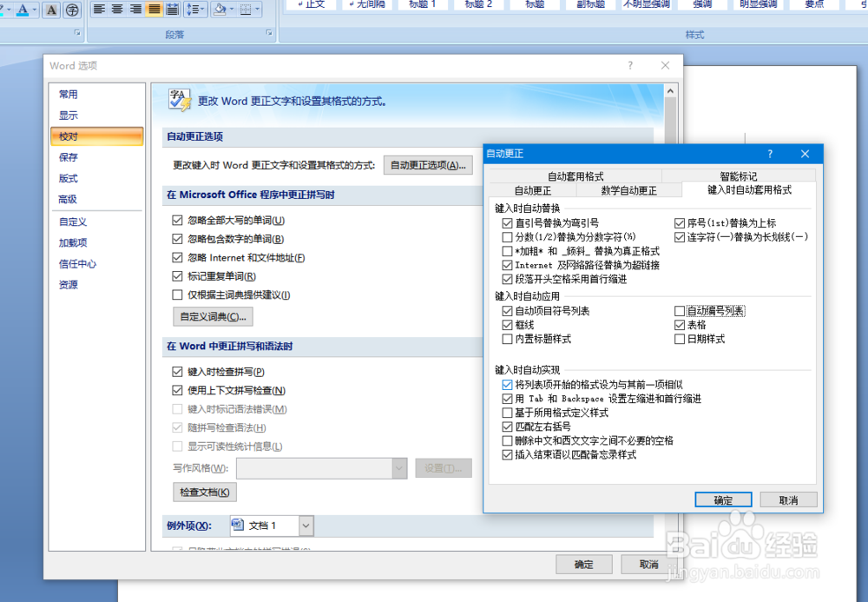Click the line spacing icon
Screen dimensions: 868x602
click(194, 9)
